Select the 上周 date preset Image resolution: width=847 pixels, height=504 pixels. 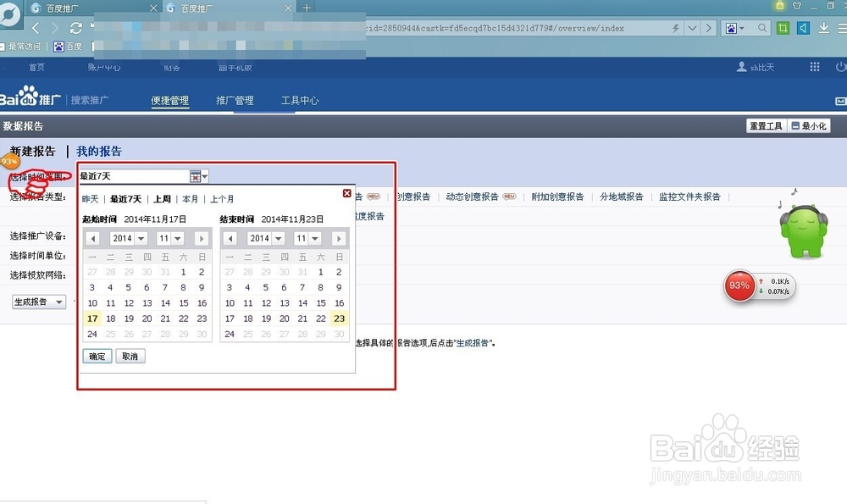(163, 199)
